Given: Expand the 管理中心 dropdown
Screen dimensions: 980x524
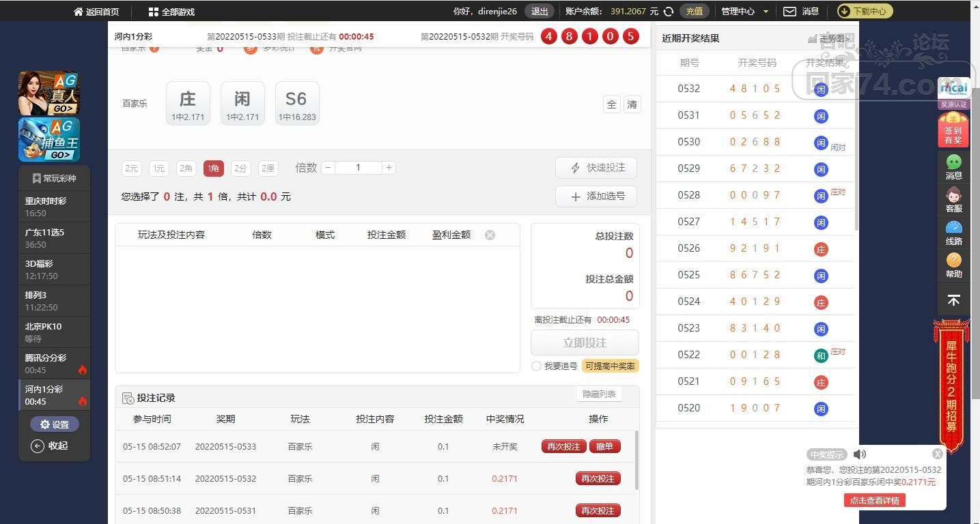Looking at the screenshot, I should 745,12.
